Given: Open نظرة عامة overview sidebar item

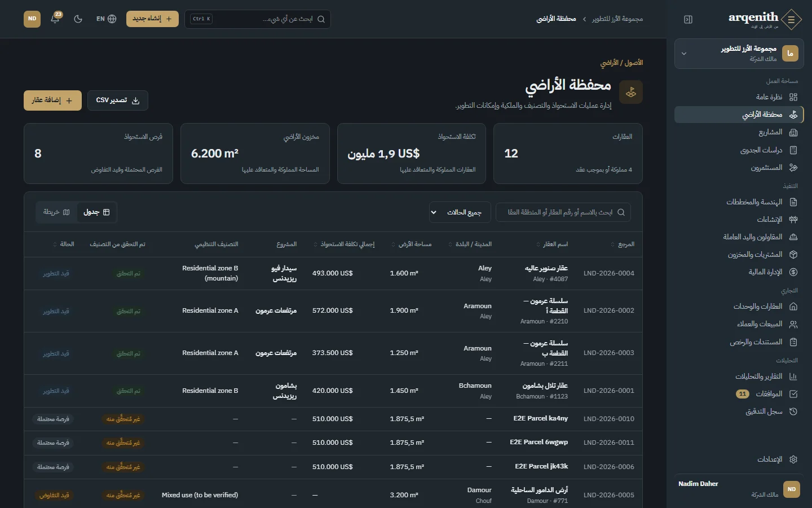Looking at the screenshot, I should point(739,97).
